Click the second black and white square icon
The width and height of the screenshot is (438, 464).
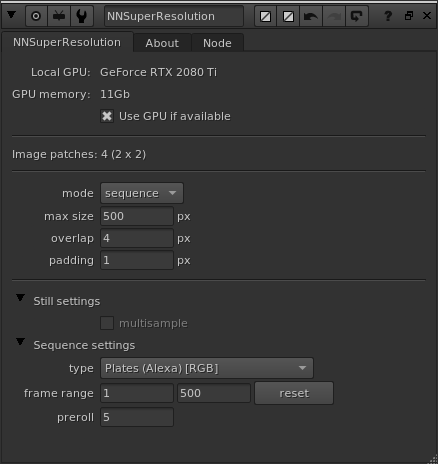point(288,16)
